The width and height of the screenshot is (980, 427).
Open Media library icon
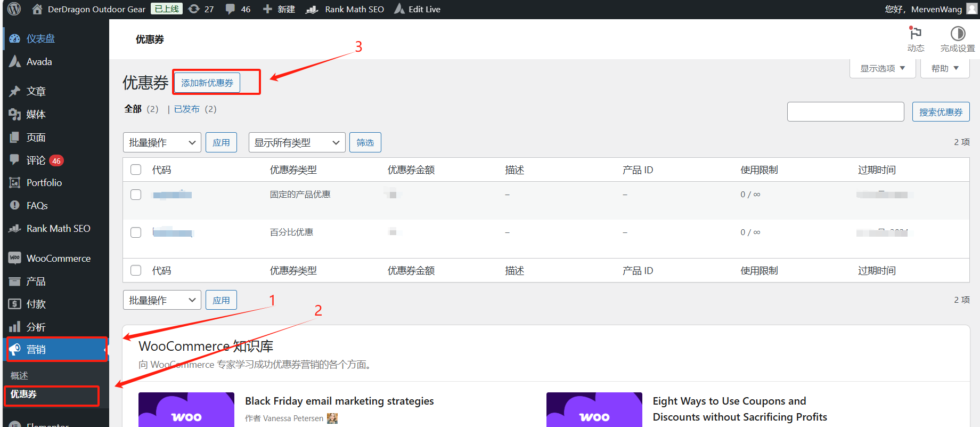pyautogui.click(x=15, y=114)
